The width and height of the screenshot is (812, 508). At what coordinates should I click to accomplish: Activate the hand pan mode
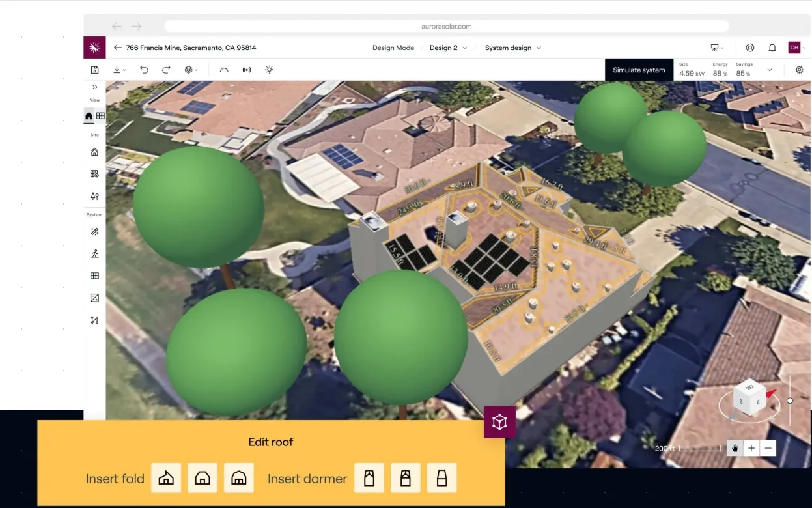tap(735, 448)
